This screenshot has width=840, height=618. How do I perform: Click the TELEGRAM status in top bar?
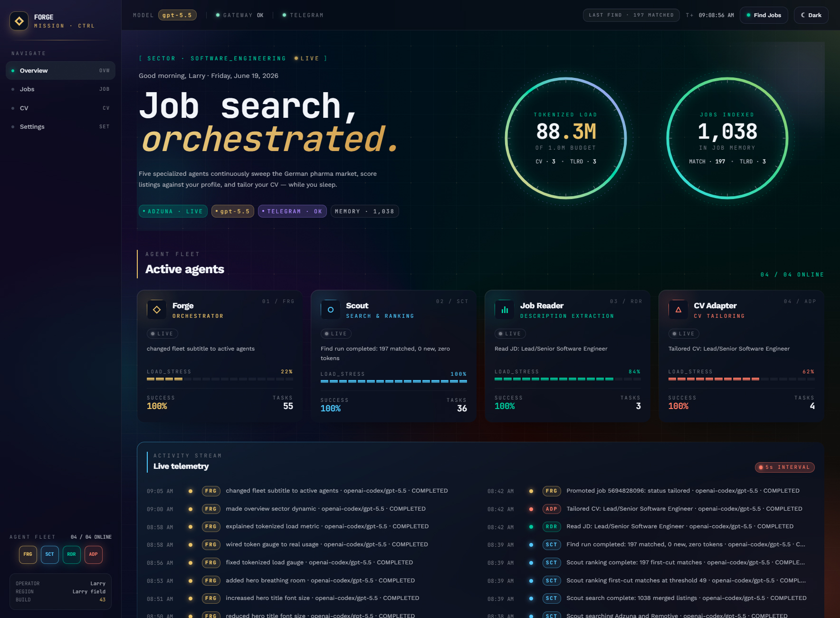point(303,15)
